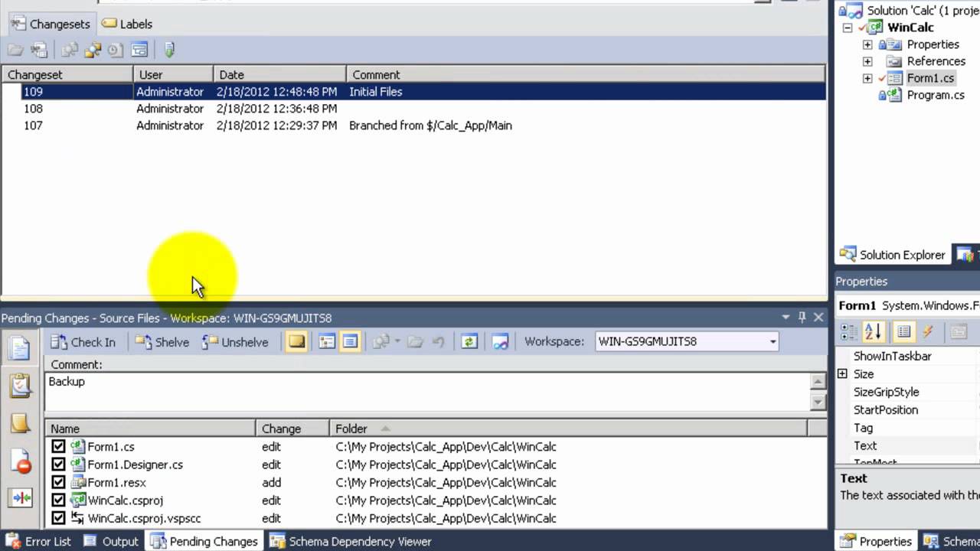Open the Work Items clipboard icon in sidebar
The image size is (980, 551).
pyautogui.click(x=20, y=385)
